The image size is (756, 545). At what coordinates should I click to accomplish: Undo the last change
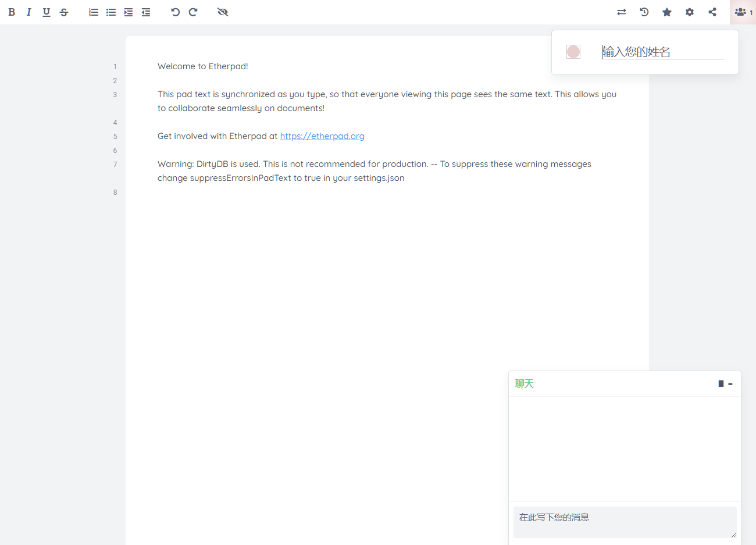176,12
